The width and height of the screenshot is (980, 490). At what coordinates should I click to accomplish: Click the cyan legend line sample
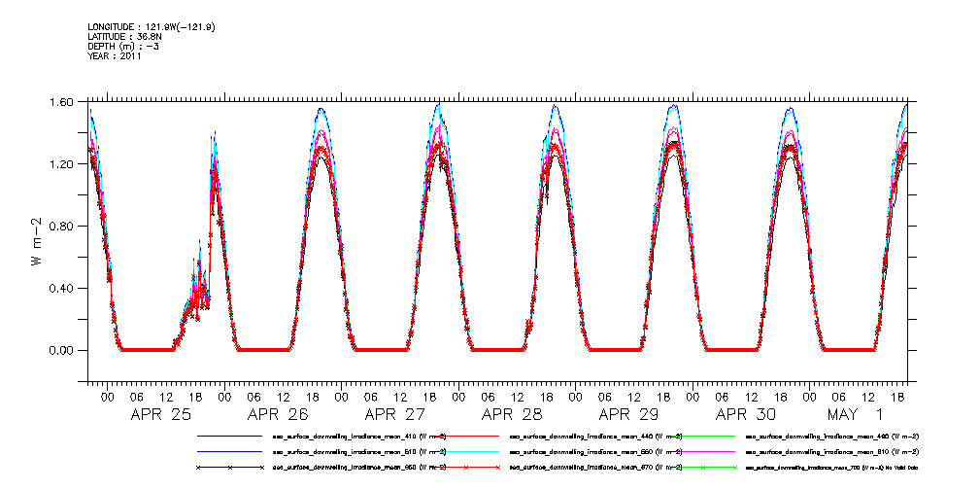click(467, 451)
